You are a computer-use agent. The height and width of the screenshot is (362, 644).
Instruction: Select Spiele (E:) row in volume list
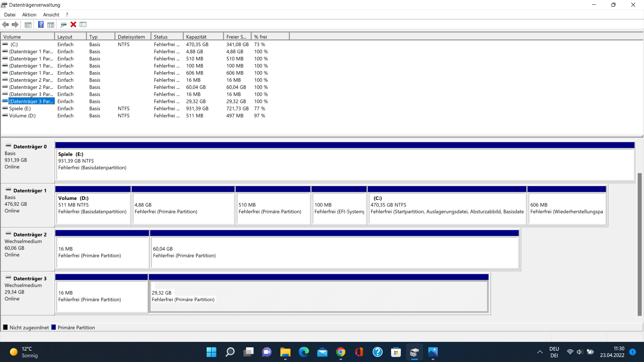tap(20, 109)
